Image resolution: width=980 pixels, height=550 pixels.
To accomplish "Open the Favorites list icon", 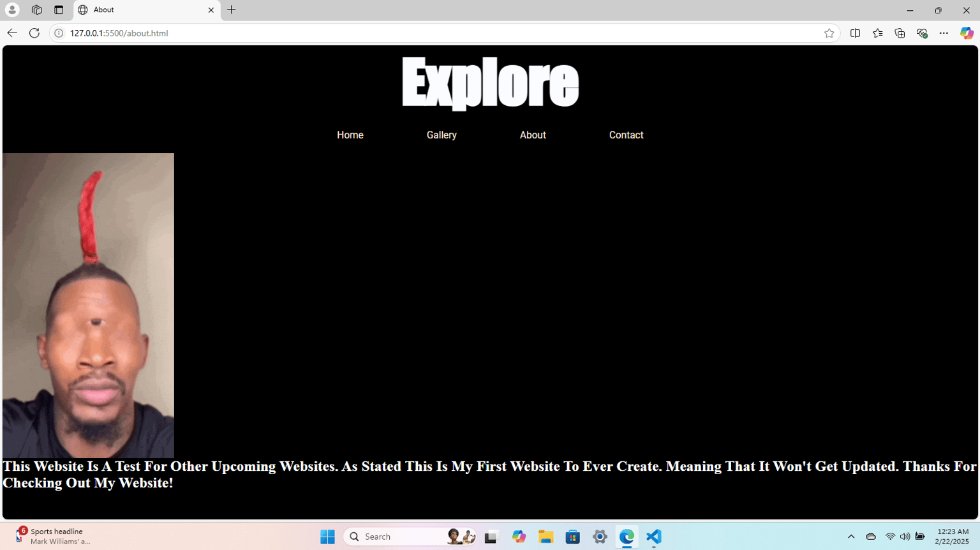I will point(877,33).
